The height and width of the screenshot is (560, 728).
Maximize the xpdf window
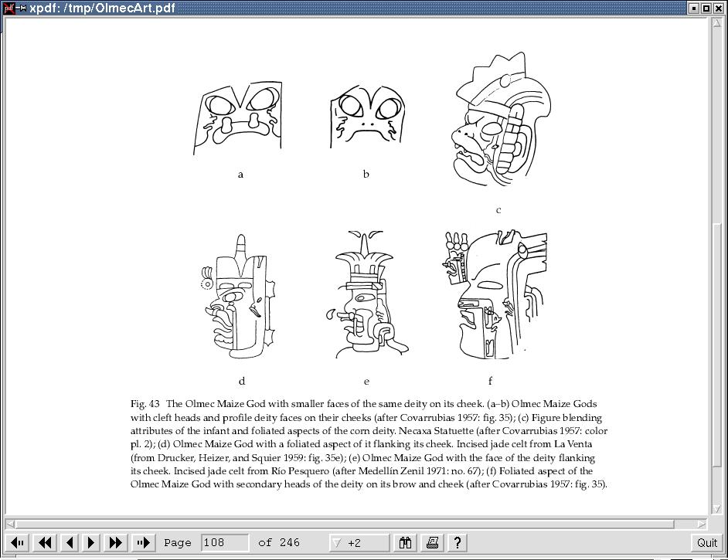pos(706,8)
